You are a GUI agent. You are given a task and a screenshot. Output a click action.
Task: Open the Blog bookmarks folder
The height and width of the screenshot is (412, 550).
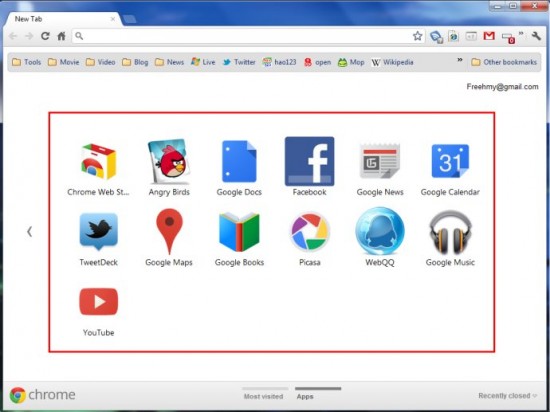(135, 62)
